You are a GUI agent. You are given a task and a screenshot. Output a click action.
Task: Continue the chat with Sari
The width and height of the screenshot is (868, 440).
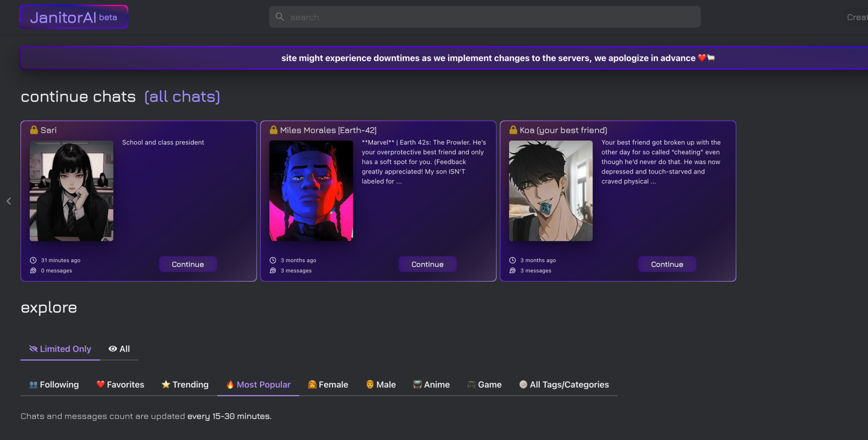(188, 264)
